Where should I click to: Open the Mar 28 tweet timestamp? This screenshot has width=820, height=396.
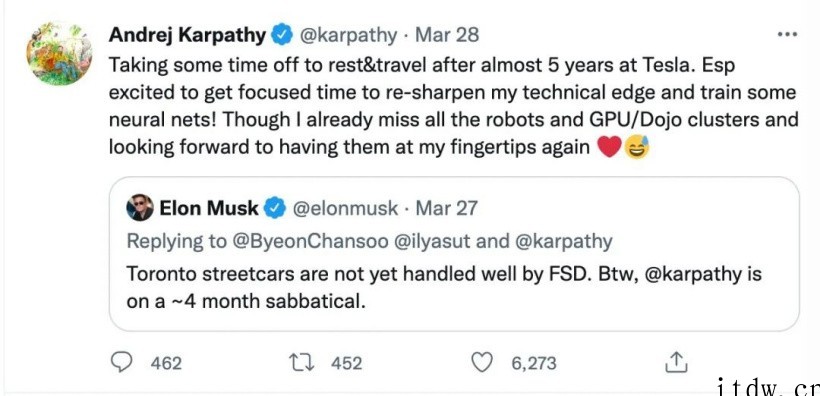[x=447, y=35]
